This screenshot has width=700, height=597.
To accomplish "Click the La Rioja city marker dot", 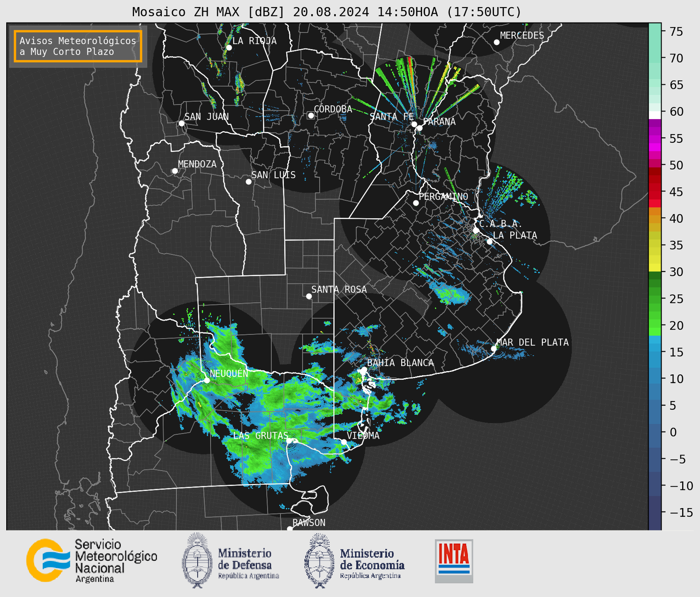I will (229, 48).
